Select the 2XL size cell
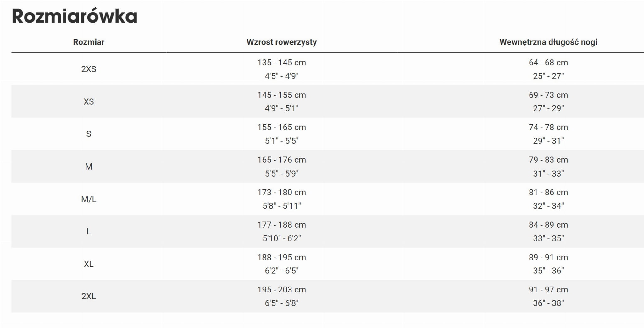The image size is (644, 328). [89, 296]
